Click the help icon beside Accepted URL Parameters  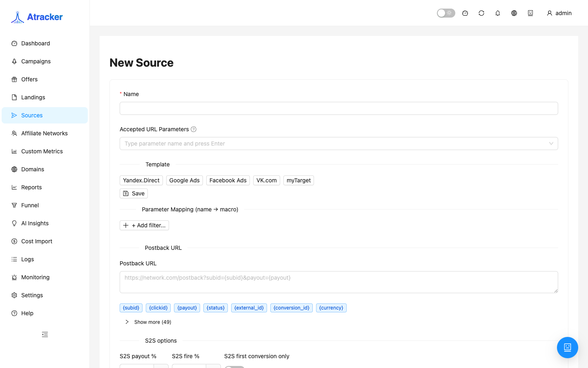194,129
